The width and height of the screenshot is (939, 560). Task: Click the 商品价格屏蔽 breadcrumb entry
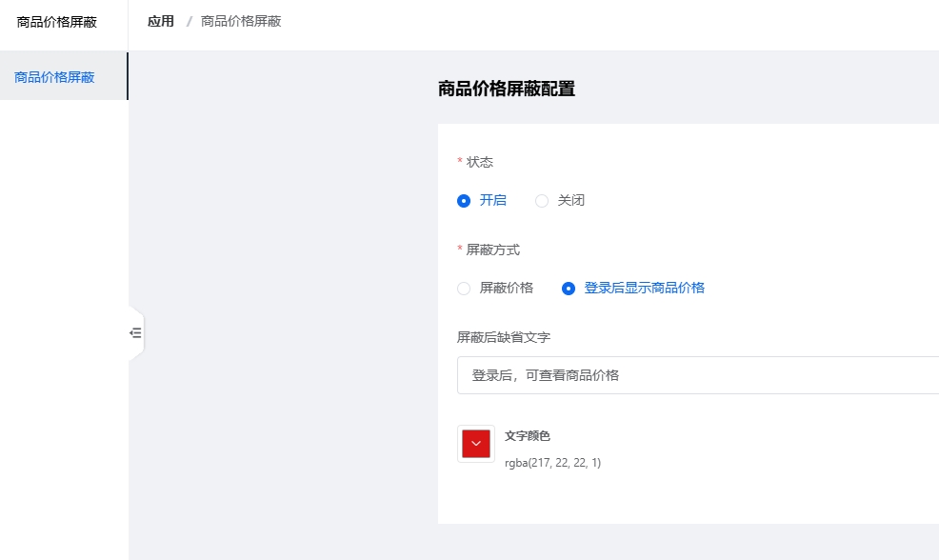coord(241,22)
